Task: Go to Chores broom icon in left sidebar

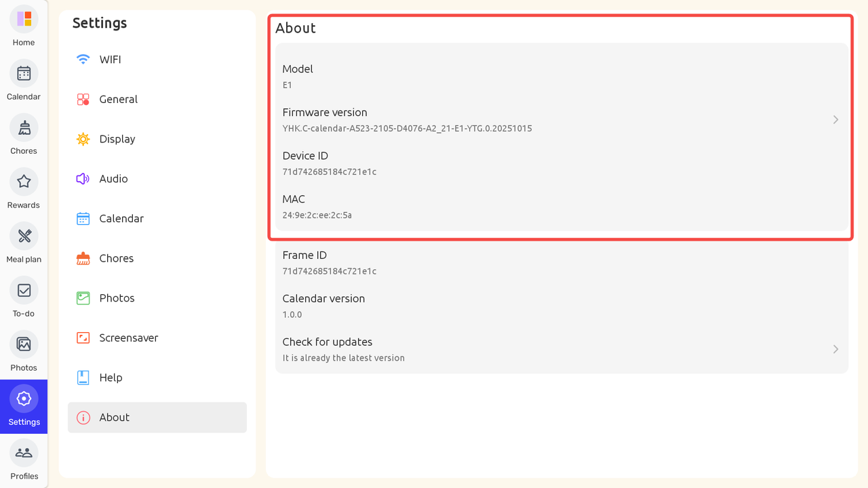Action: [24, 127]
